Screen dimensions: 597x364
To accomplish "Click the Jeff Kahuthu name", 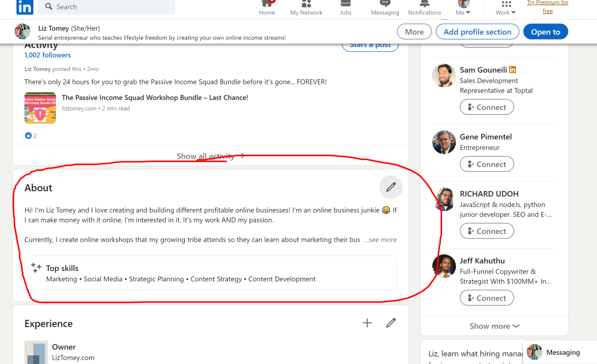I will click(x=482, y=260).
